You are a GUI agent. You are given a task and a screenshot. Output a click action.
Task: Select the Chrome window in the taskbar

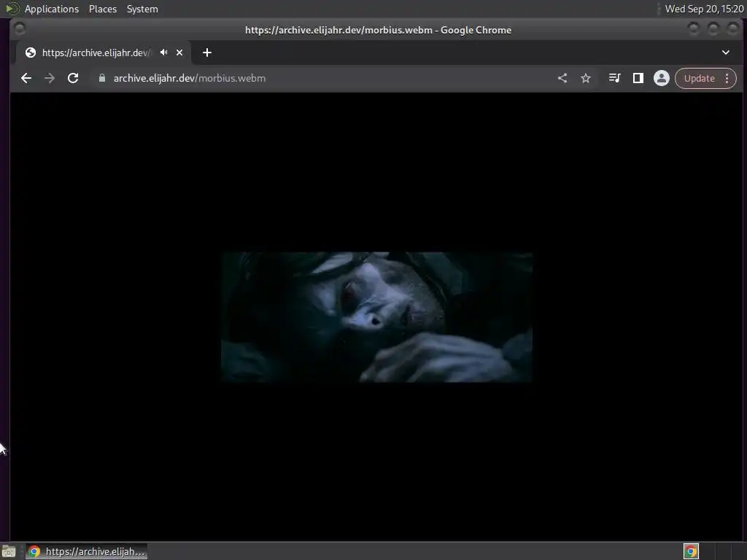(x=87, y=551)
